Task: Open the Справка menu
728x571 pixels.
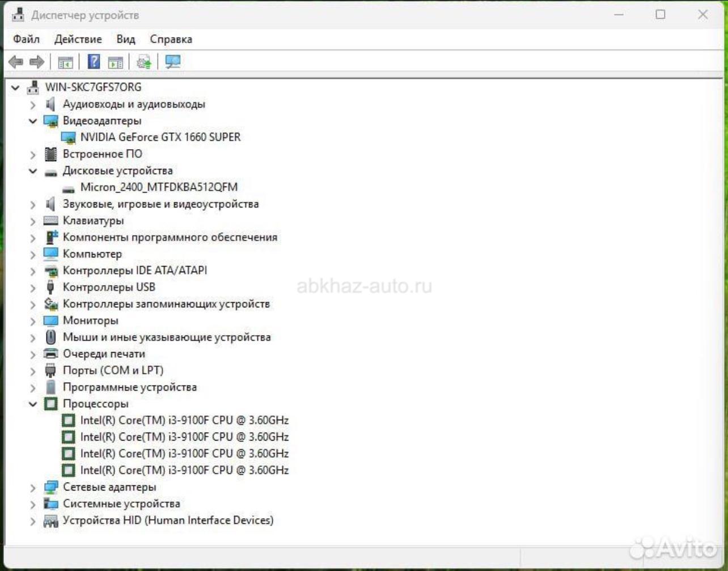Action: coord(171,39)
